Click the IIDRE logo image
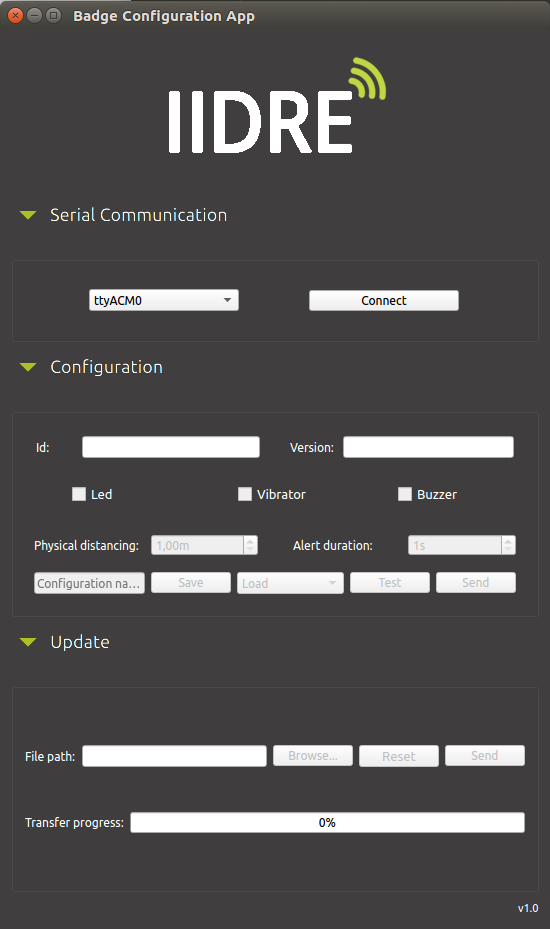Screen dimensions: 550x929 pos(276,105)
